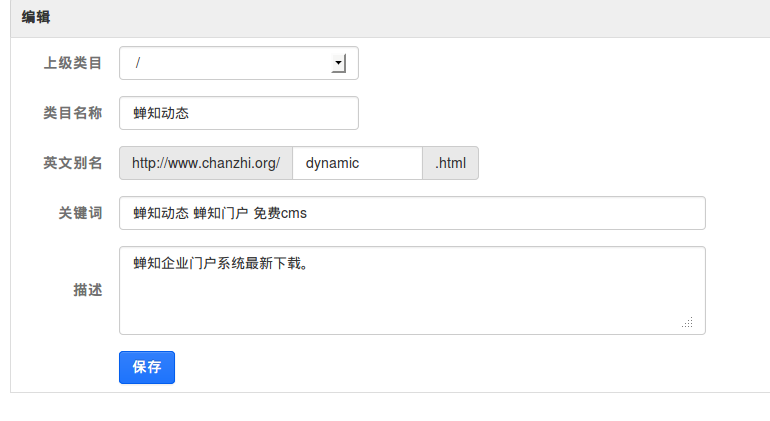Screen dimensions: 770x421
Task: Click the word 蝉知门户 in keywords field
Action: [221, 213]
